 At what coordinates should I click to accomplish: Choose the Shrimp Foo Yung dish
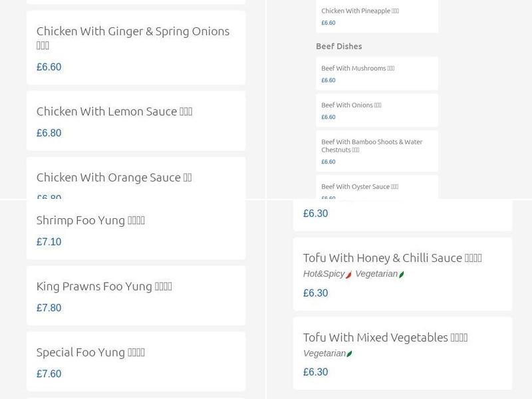click(x=90, y=219)
